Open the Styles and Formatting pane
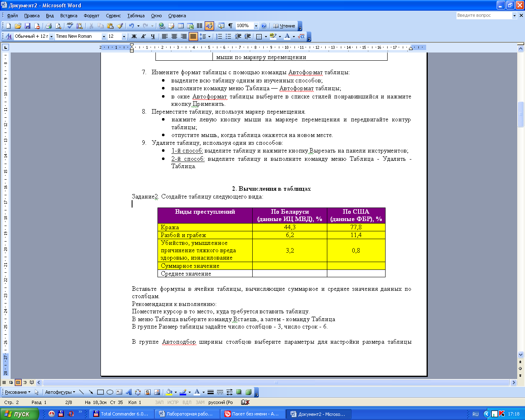The height and width of the screenshot is (420, 525). 9,37
